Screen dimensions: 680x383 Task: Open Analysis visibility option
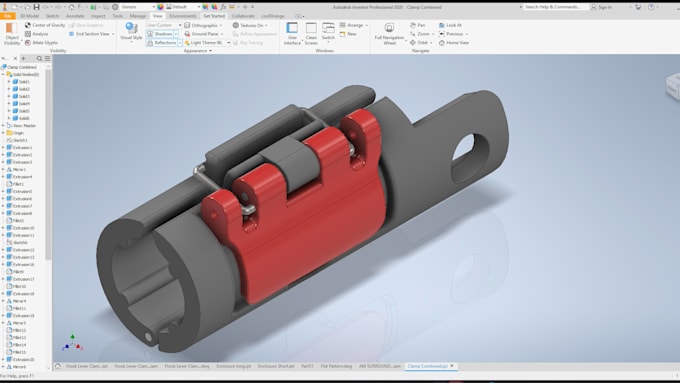pos(36,34)
